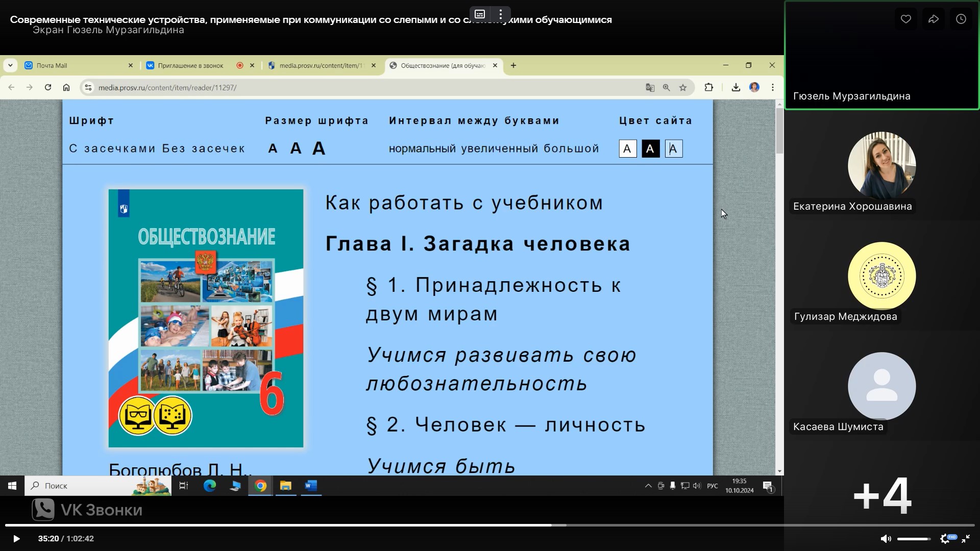Viewport: 980px width, 551px height.
Task: Select the white background site color
Action: (627, 149)
